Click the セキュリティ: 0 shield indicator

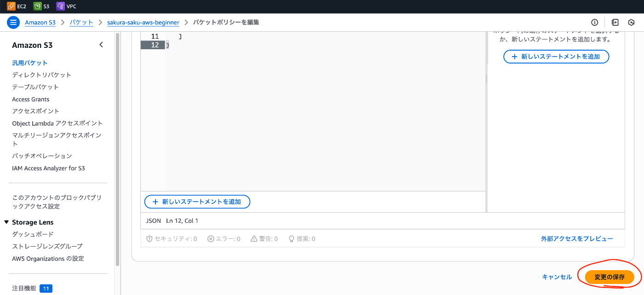pos(172,239)
